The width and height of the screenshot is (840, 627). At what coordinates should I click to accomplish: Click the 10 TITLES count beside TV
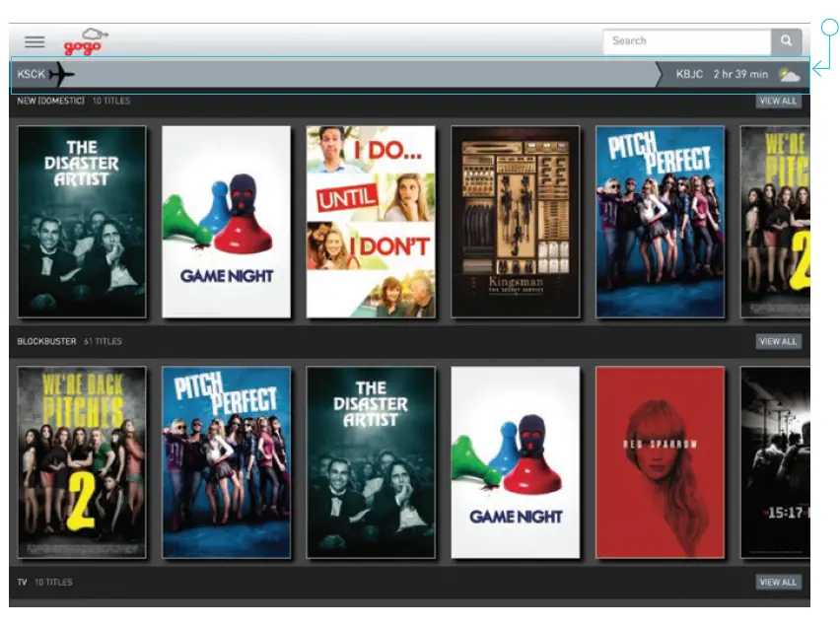(x=53, y=582)
